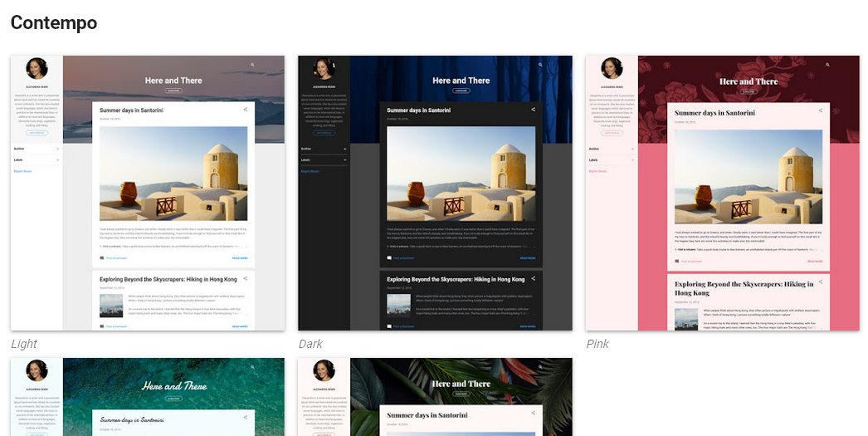Click the author avatar in the Dark theme preview
The height and width of the screenshot is (436, 868).
324,69
